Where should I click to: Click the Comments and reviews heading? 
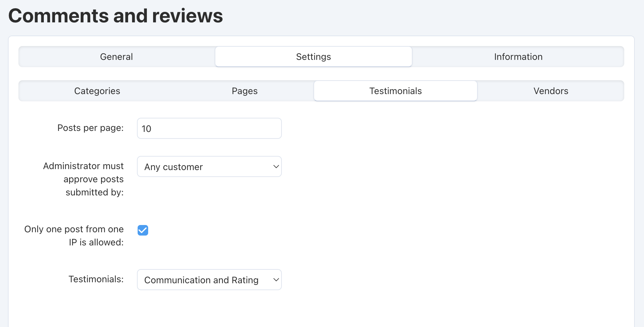pos(116,15)
